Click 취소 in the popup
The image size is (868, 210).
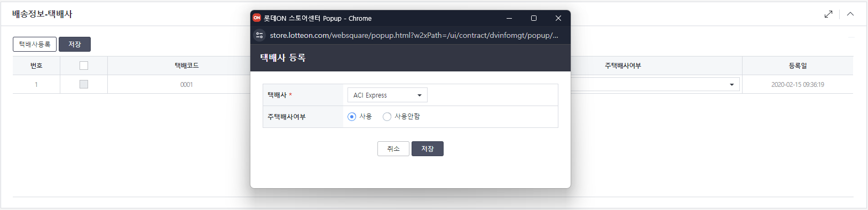(x=393, y=149)
